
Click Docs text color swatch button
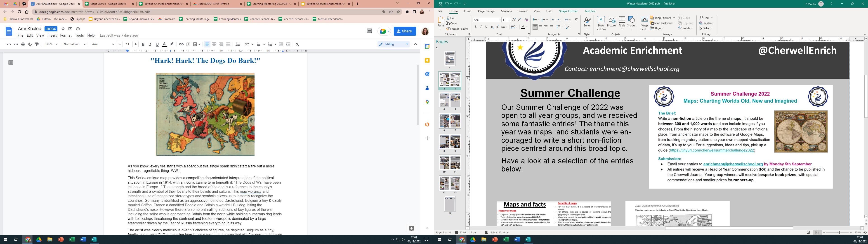(x=164, y=44)
